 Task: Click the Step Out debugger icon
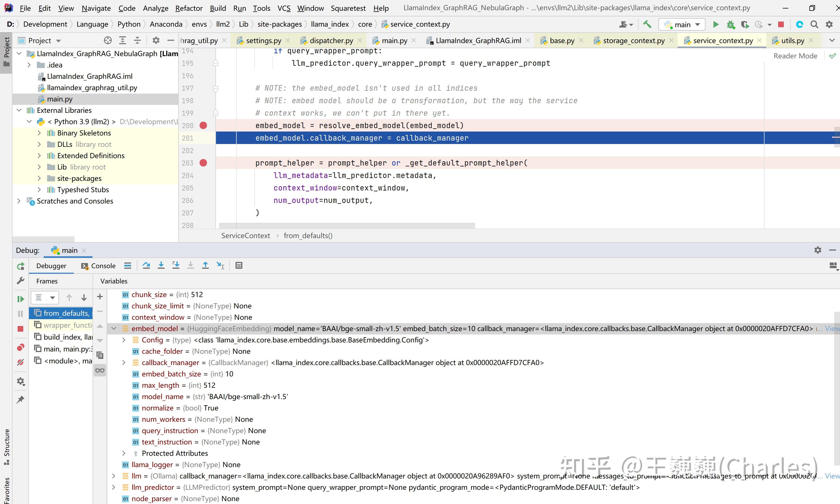click(x=205, y=266)
